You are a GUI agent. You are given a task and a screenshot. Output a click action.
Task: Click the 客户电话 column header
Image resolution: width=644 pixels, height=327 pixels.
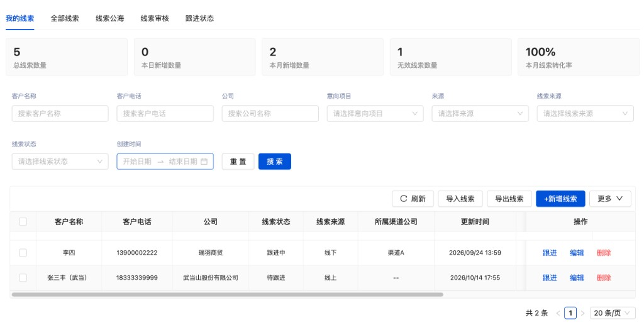tap(137, 221)
